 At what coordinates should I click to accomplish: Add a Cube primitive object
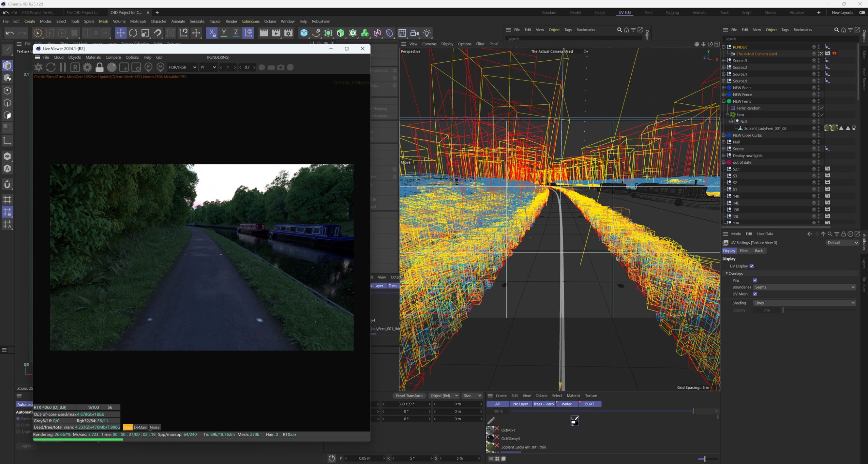coord(304,33)
